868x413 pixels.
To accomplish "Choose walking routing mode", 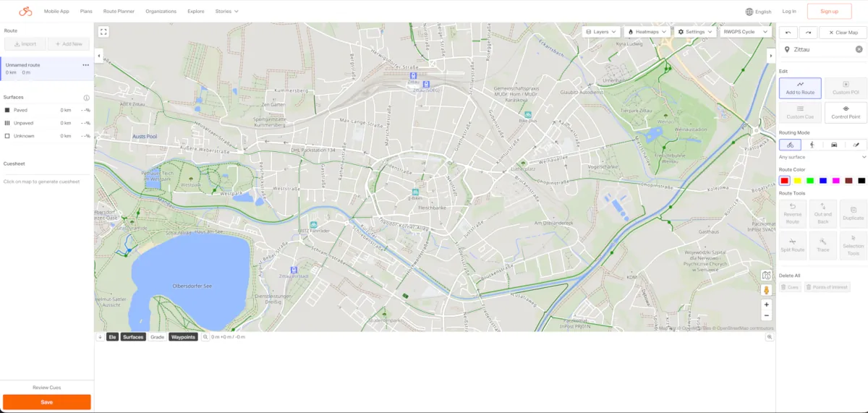I will point(812,145).
